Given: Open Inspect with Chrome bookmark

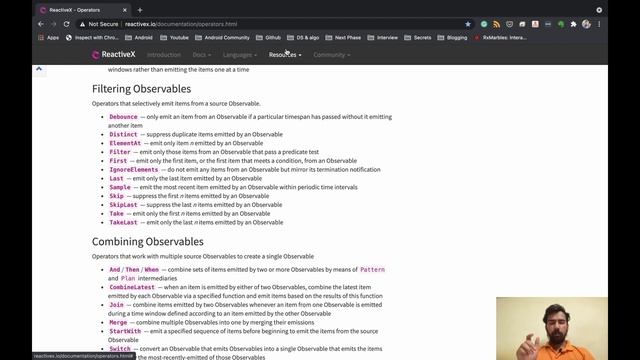Looking at the screenshot, I should coord(92,38).
